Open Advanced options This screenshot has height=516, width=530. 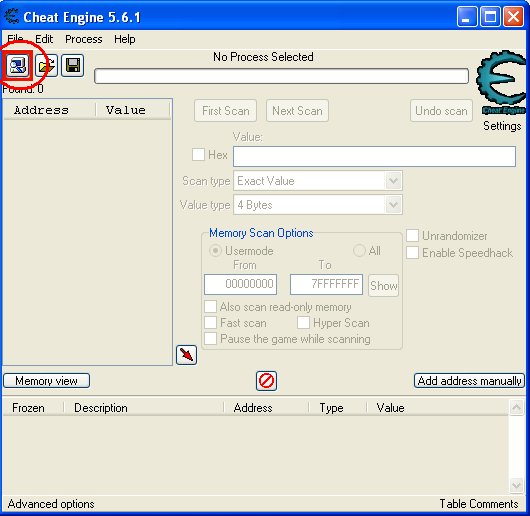click(51, 504)
